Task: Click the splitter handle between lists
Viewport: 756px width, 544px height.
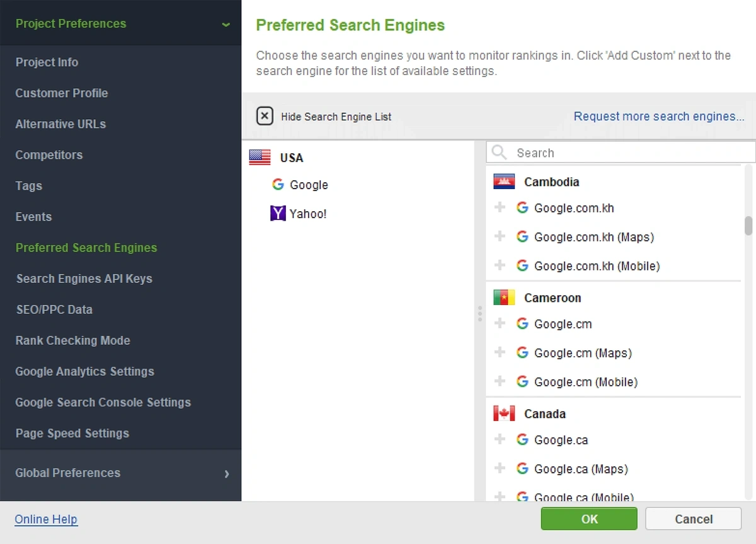Action: [x=480, y=314]
